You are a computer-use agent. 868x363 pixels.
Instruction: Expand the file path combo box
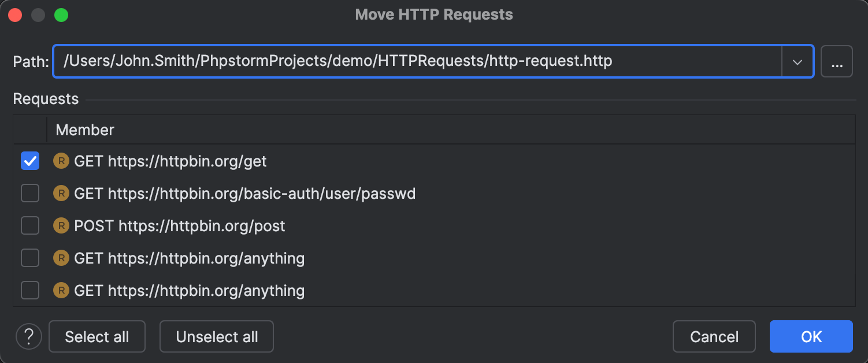pyautogui.click(x=799, y=61)
